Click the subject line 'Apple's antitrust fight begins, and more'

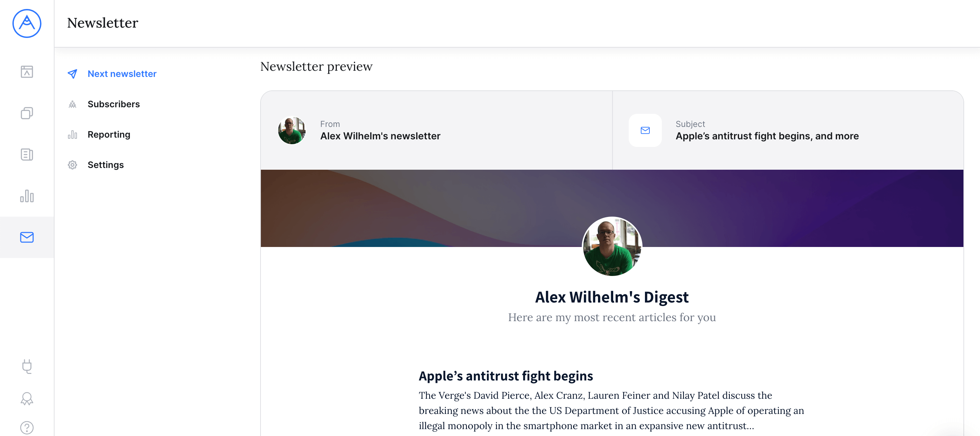(x=767, y=136)
